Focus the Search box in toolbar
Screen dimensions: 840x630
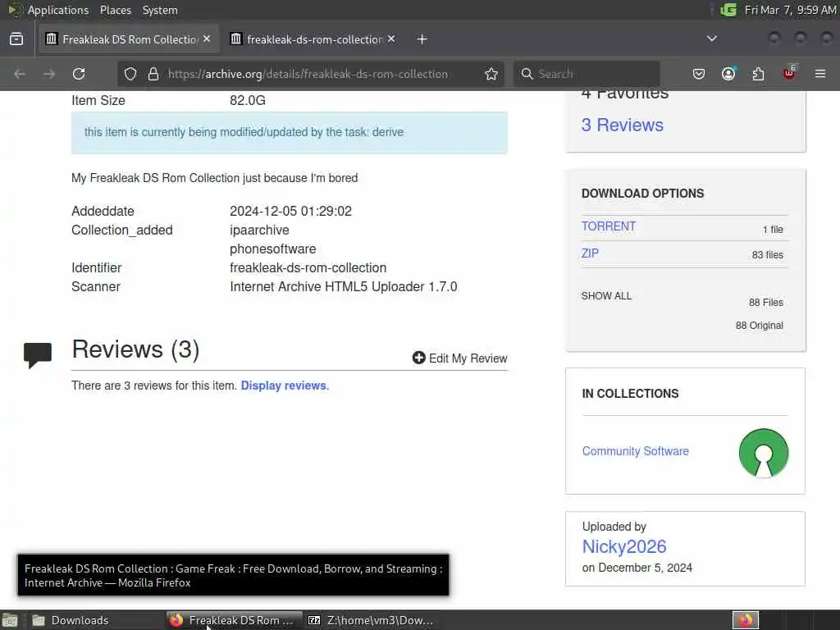click(587, 74)
